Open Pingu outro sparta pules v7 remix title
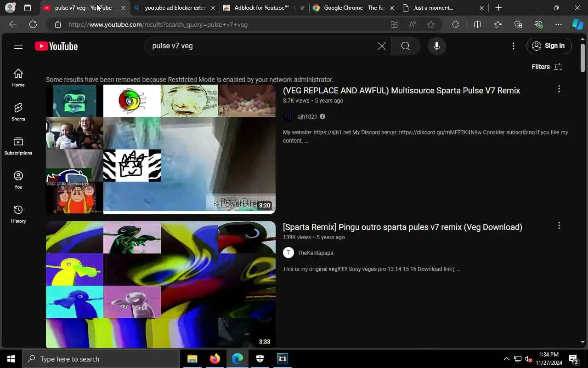This screenshot has height=368, width=588. click(402, 227)
